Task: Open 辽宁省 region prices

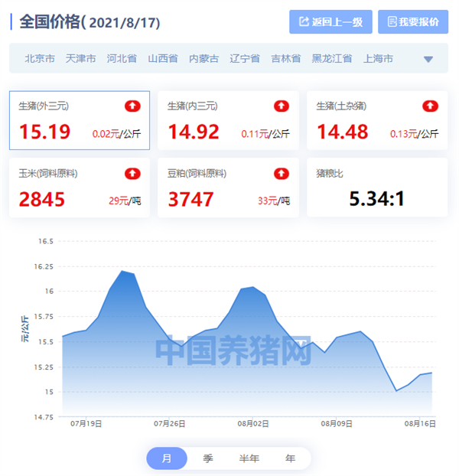Action: [245, 58]
